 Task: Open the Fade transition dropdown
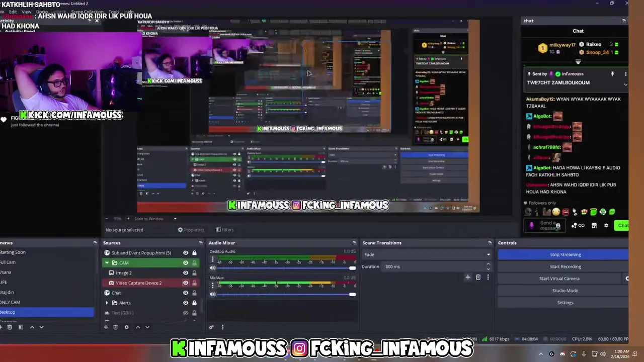pos(427,254)
